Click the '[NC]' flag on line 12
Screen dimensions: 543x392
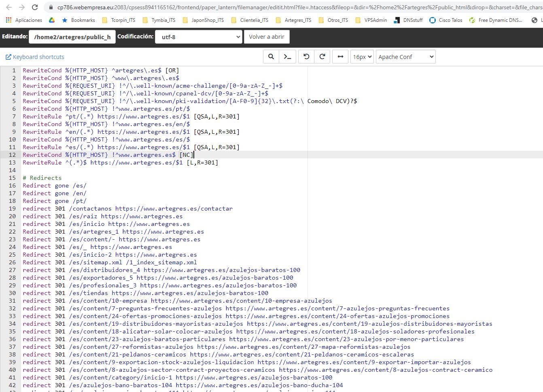click(x=186, y=155)
